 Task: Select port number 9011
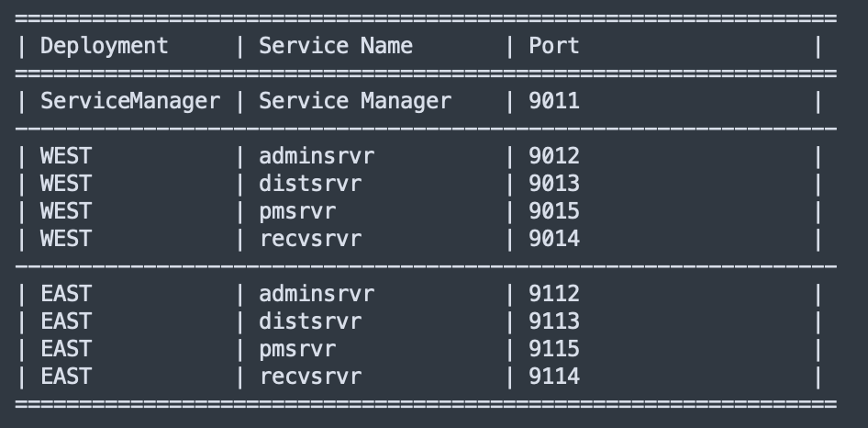click(x=553, y=100)
